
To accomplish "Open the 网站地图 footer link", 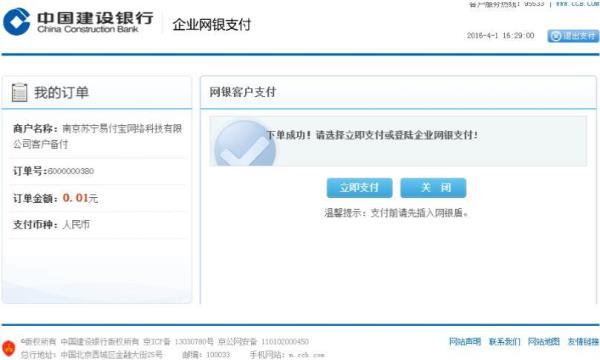I will click(x=544, y=341).
